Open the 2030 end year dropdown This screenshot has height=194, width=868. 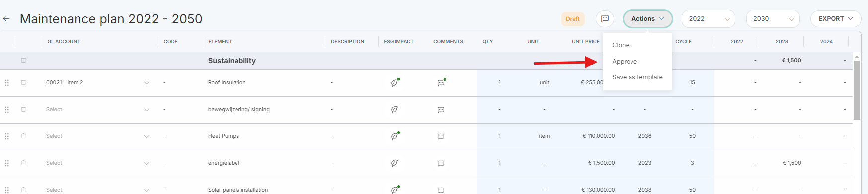pos(773,19)
